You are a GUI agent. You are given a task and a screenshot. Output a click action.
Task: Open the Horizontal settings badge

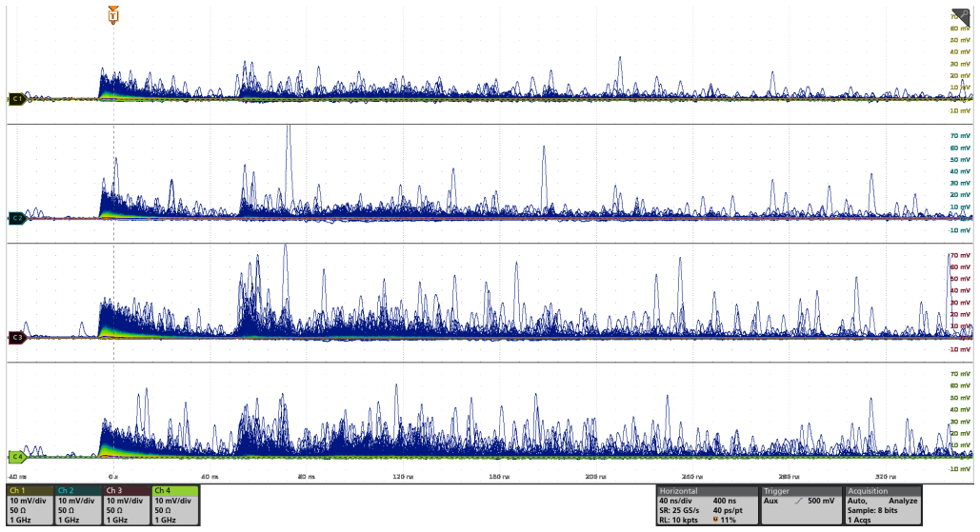(707, 505)
